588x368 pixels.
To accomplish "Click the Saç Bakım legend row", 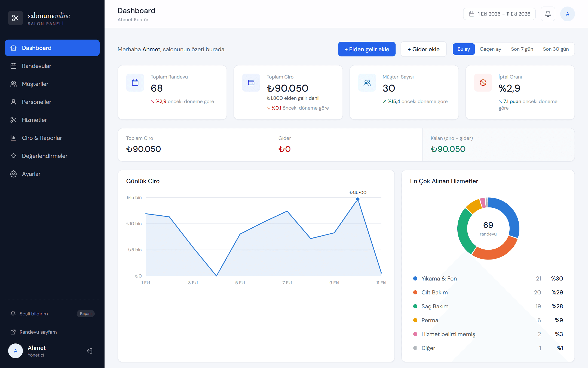I will pyautogui.click(x=488, y=306).
